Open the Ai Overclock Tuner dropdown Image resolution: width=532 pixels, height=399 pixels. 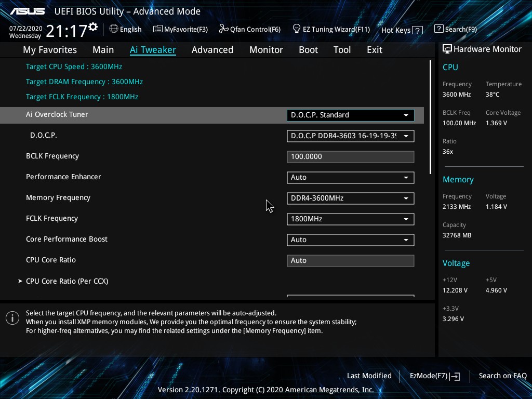pyautogui.click(x=350, y=115)
